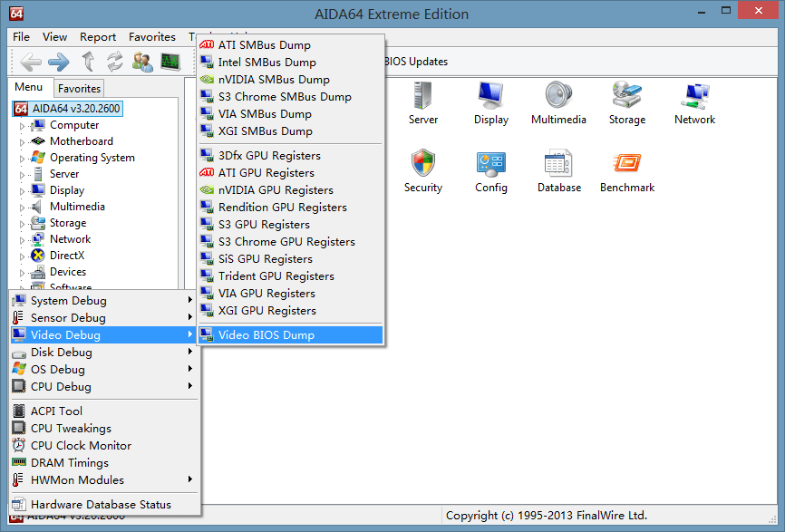Open the Multimedia speaker icon

coord(558,103)
